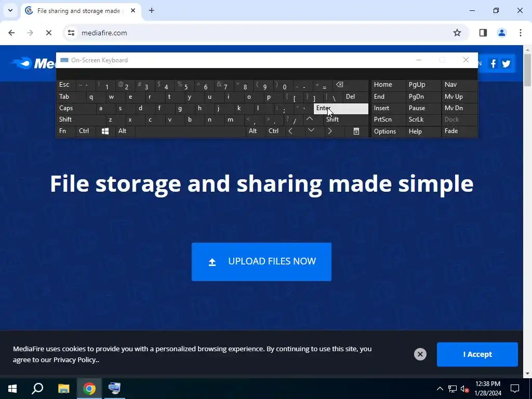Open the notification center icon
532x399 pixels.
click(515, 389)
